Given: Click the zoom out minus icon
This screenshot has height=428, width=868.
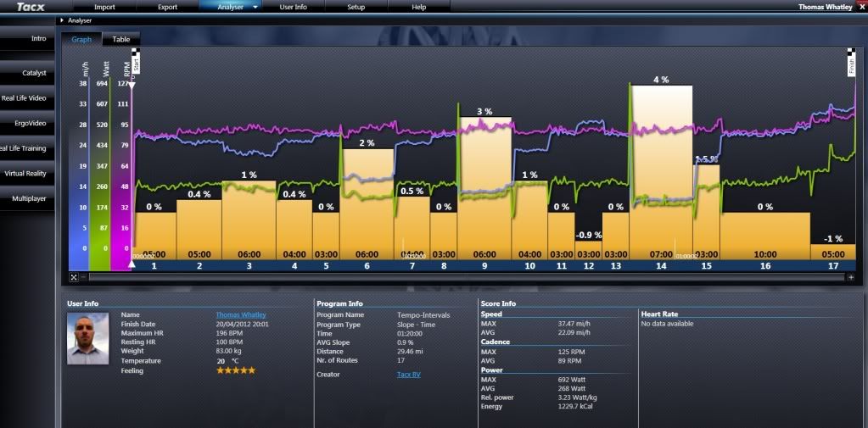Looking at the screenshot, I should (x=83, y=277).
